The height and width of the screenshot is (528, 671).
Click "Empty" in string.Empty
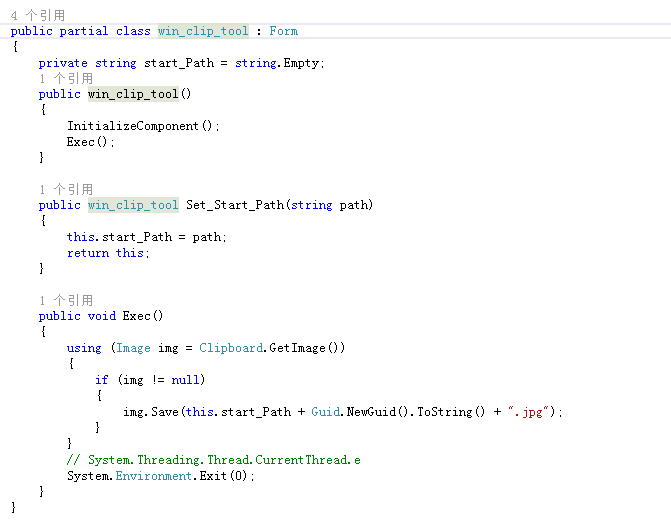(x=301, y=63)
